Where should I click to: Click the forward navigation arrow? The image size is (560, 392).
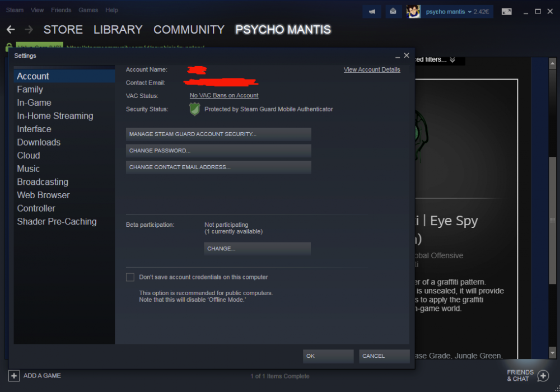click(x=29, y=29)
